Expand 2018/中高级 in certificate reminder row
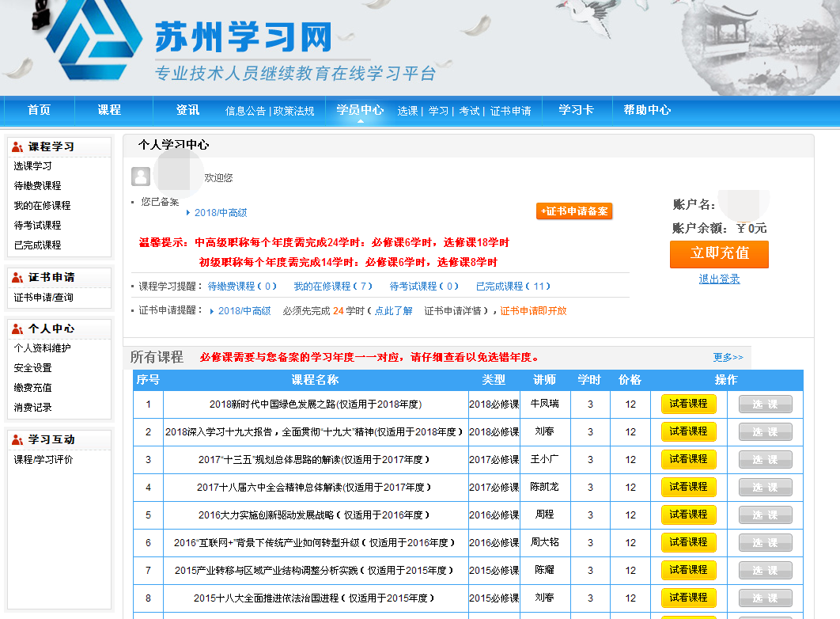 [x=212, y=311]
